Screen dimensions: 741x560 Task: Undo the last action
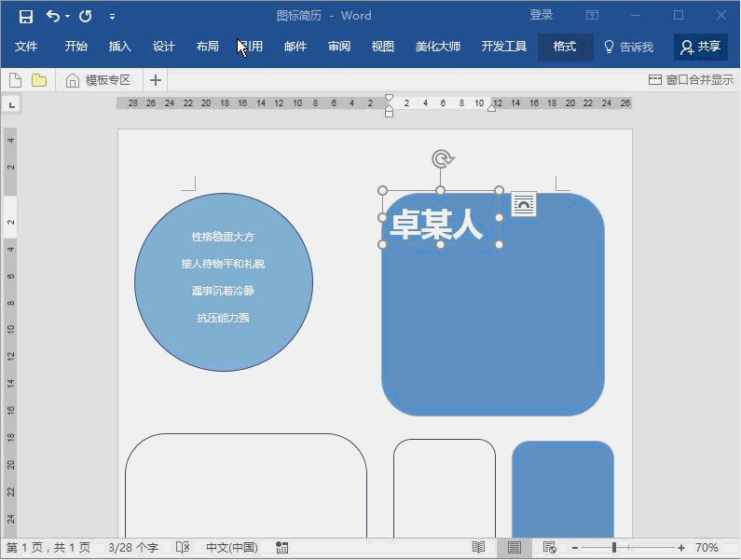[52, 17]
